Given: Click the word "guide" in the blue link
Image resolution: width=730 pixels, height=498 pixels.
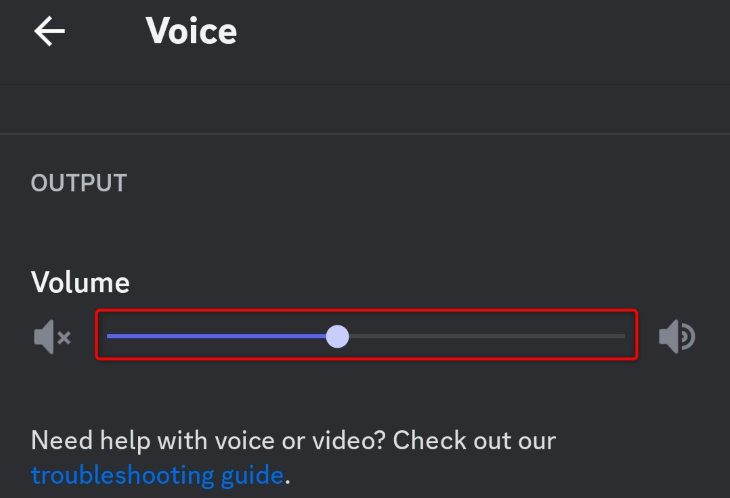Looking at the screenshot, I should coord(250,474).
